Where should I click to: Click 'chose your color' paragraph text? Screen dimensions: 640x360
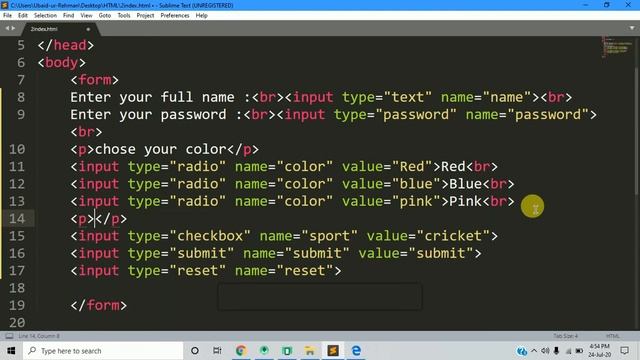(160, 149)
